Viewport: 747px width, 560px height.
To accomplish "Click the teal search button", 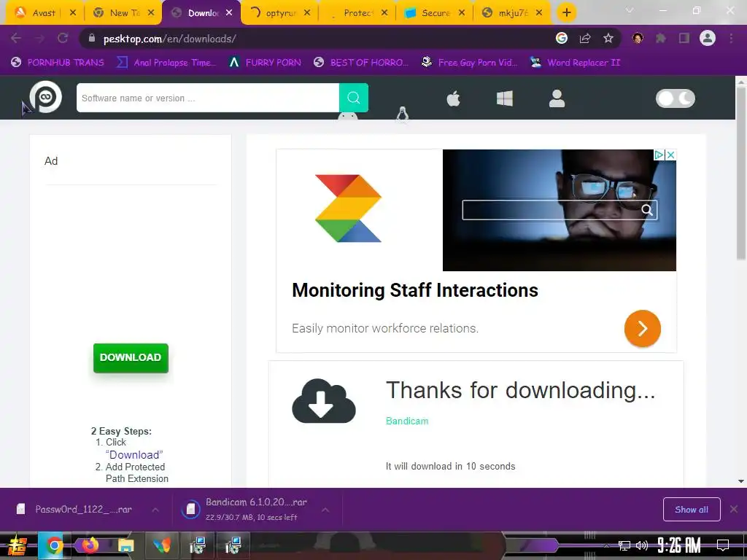I will coord(354,98).
